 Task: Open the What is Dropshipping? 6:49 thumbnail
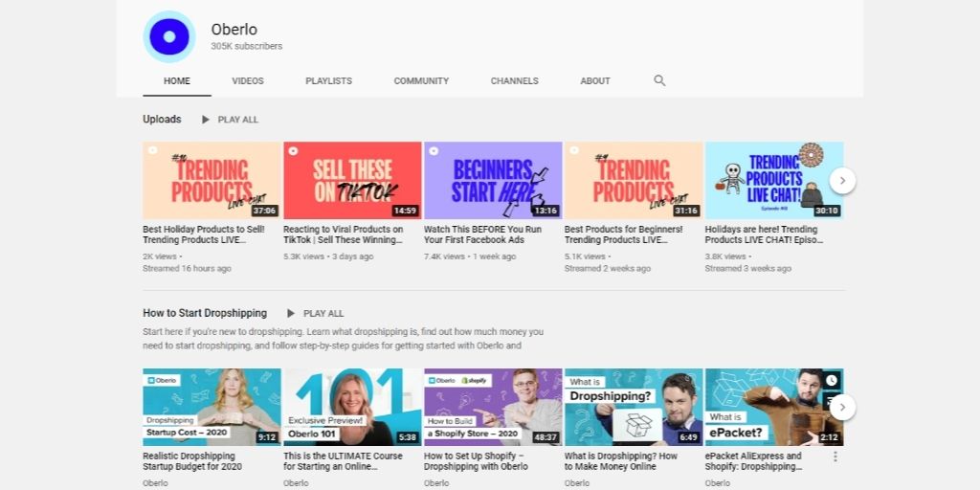[634, 407]
